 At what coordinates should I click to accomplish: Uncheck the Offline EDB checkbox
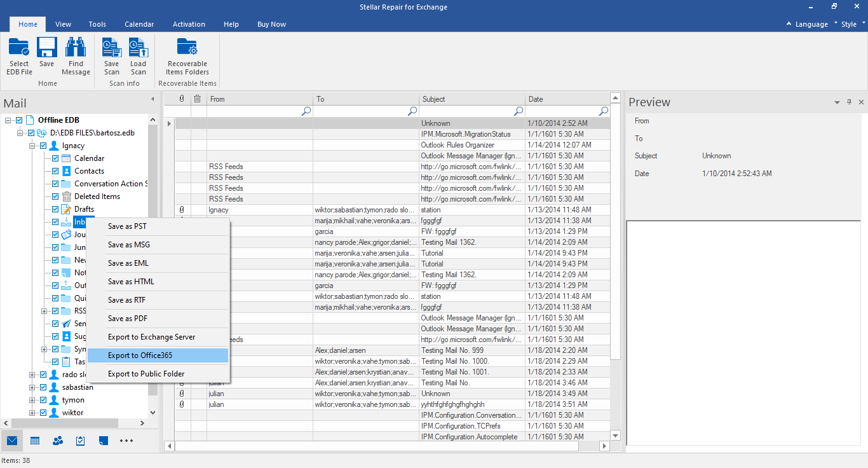pyautogui.click(x=19, y=120)
